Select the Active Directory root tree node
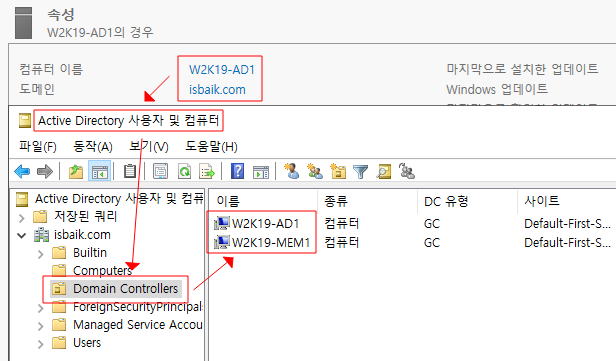Screen dimensions: 616x361 pyautogui.click(x=119, y=198)
